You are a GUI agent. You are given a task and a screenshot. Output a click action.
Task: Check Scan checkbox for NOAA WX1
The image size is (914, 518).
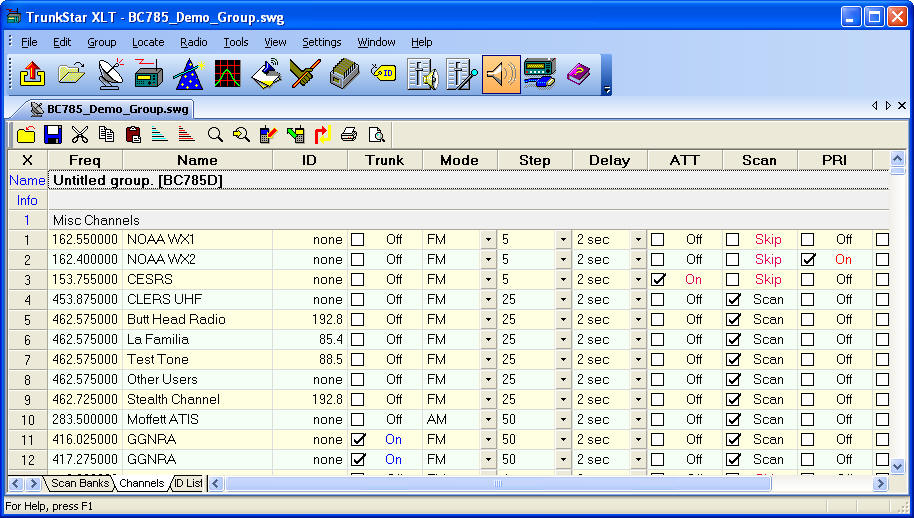pyautogui.click(x=733, y=239)
